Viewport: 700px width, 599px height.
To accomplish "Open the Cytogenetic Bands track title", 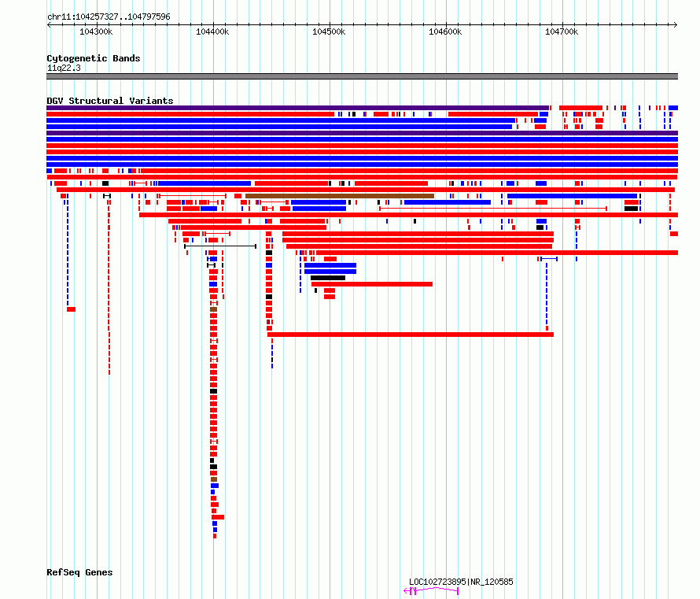I will coord(94,58).
